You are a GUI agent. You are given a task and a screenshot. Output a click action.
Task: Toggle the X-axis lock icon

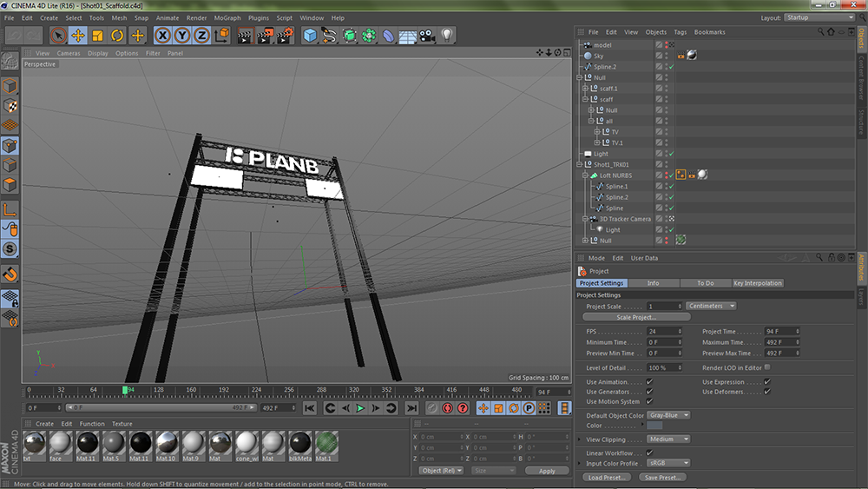(162, 36)
